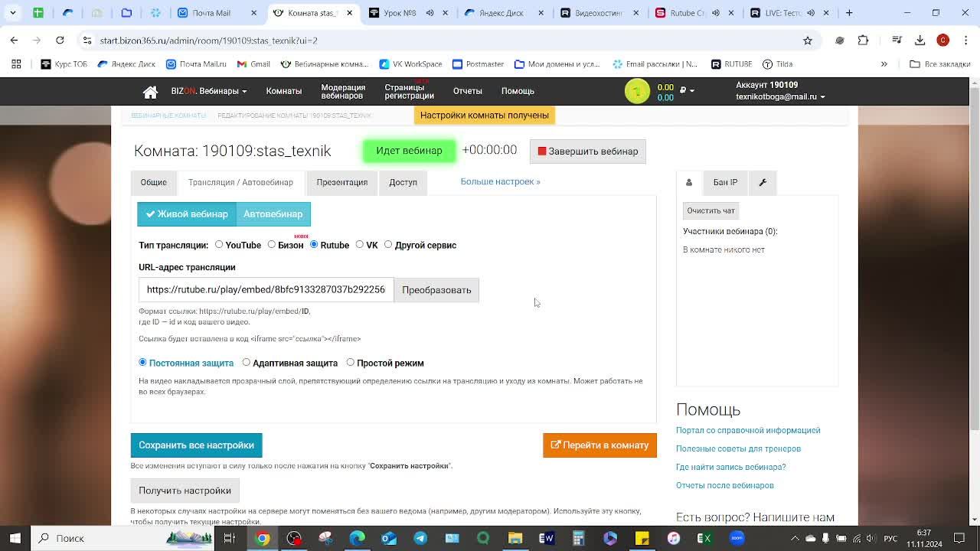Open Chrome tab search dropdown
The width and height of the screenshot is (980, 551).
[x=13, y=12]
